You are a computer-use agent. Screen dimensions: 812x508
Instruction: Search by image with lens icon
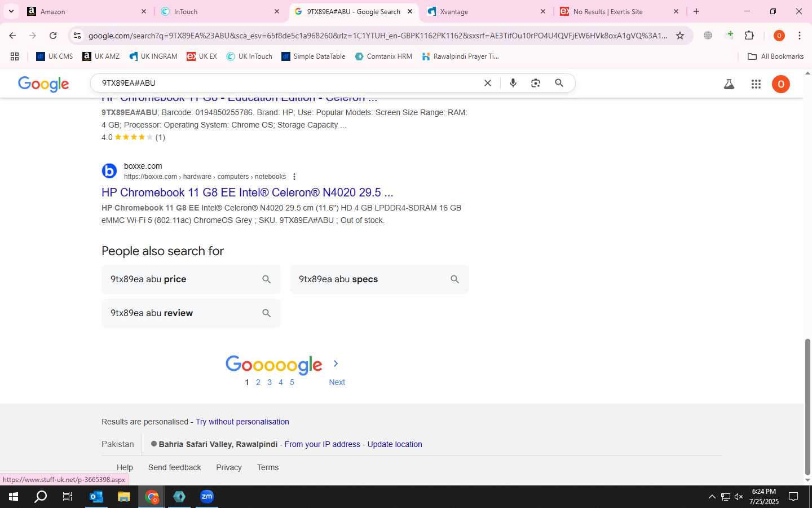(x=536, y=83)
